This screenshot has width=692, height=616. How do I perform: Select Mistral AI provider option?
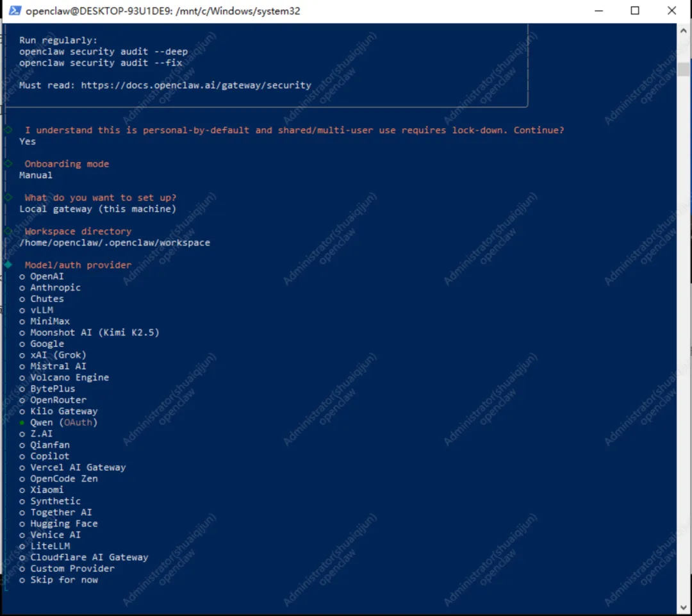(53, 367)
